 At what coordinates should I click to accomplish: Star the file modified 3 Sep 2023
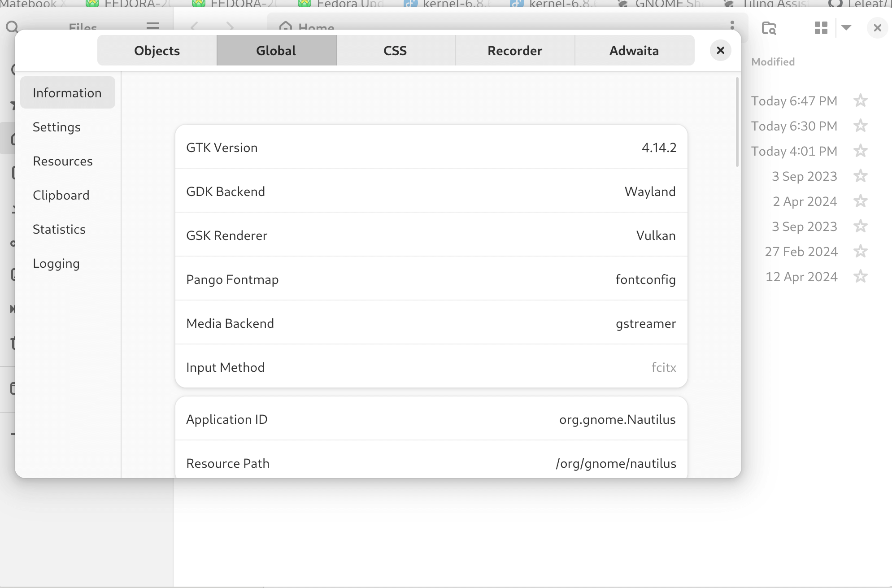(x=861, y=176)
